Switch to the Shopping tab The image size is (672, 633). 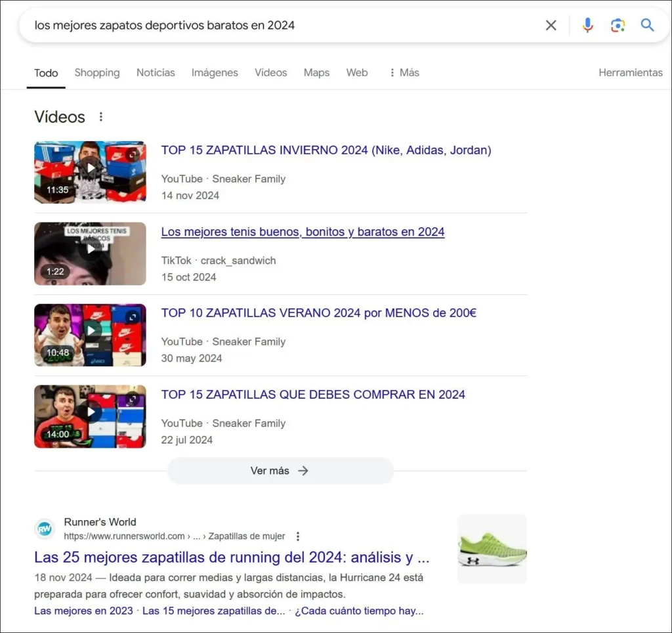click(97, 72)
